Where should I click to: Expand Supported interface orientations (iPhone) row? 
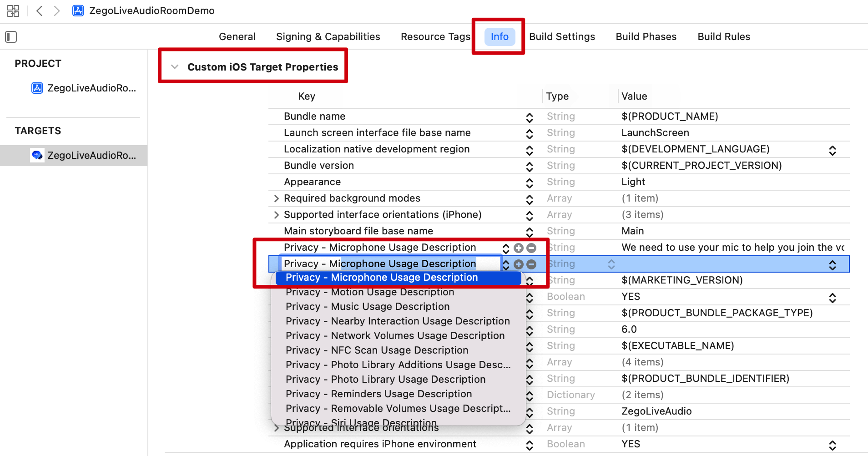click(276, 215)
